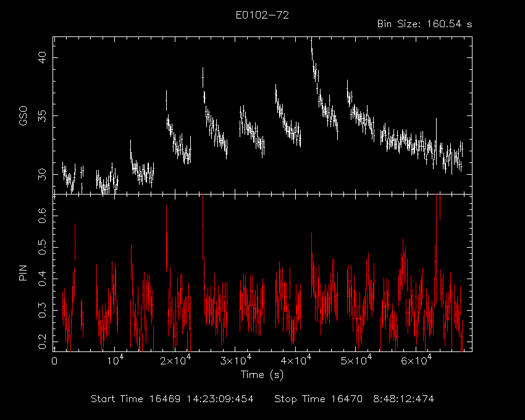This screenshot has height=420, width=525.
Task: Select the Start Time 16469 14:23:09:454 text
Action: pyautogui.click(x=172, y=399)
